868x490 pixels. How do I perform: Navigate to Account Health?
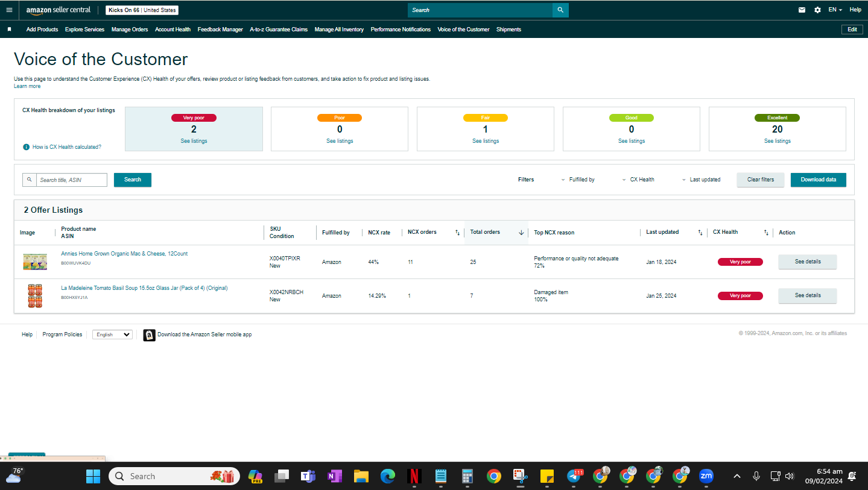click(173, 30)
